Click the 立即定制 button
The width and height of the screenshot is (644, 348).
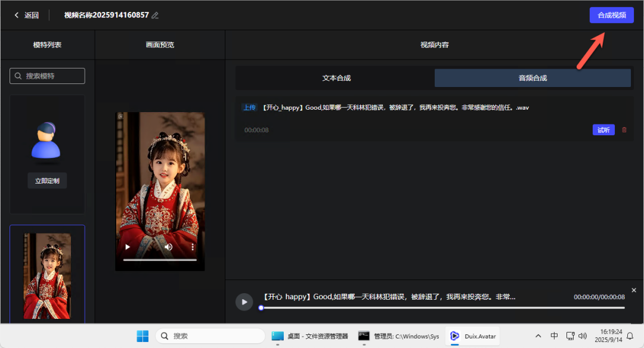[47, 181]
